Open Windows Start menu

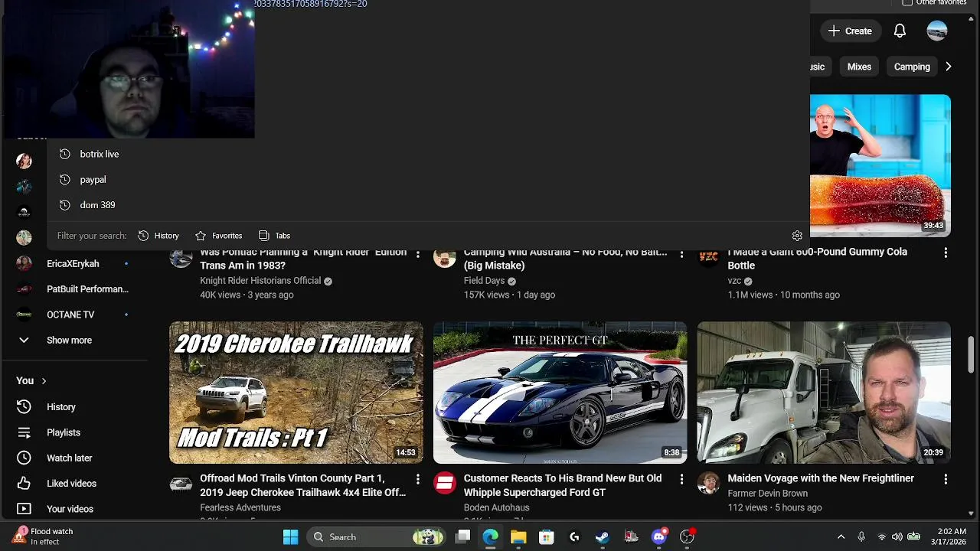point(291,537)
